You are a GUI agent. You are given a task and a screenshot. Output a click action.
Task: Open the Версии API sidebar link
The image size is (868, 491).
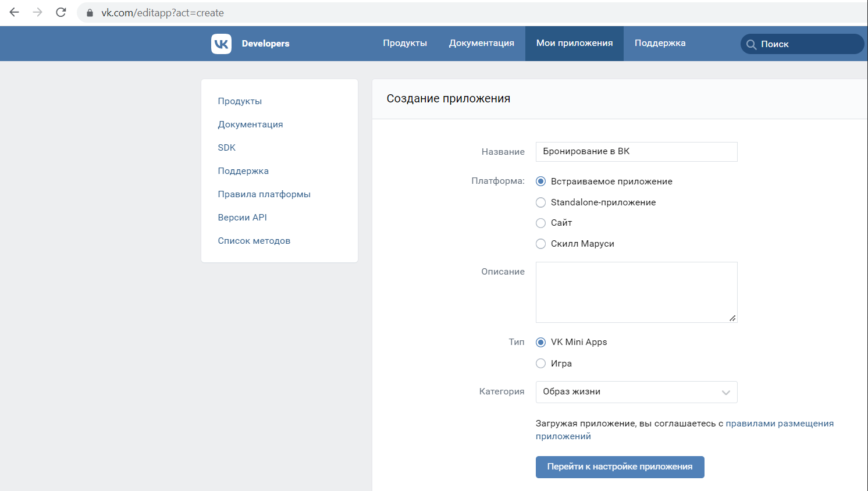pos(242,218)
